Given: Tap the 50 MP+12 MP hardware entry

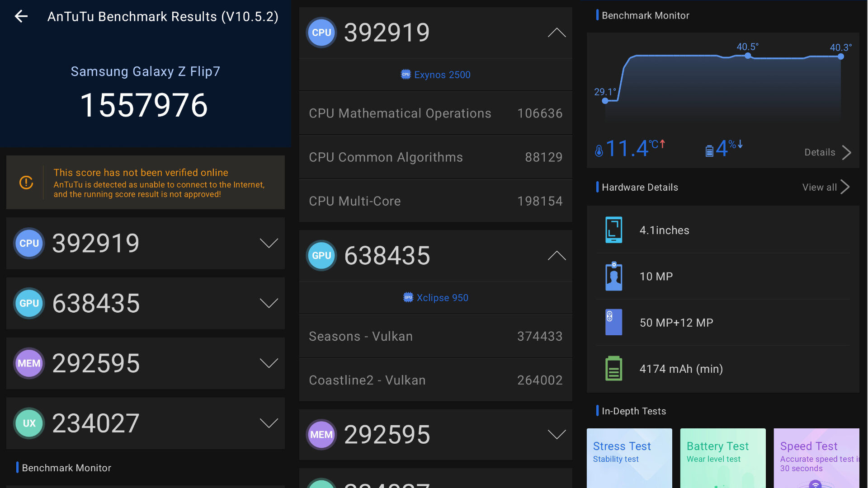Looking at the screenshot, I should (x=723, y=322).
